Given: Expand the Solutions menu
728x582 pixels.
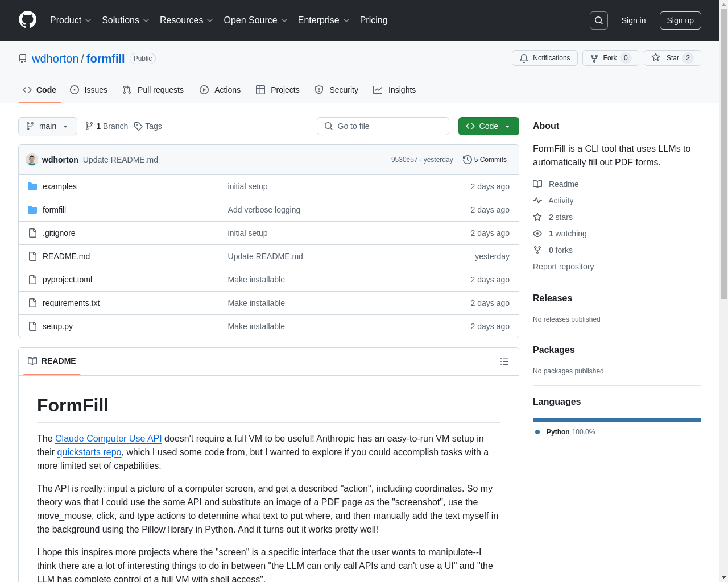Looking at the screenshot, I should click(126, 20).
